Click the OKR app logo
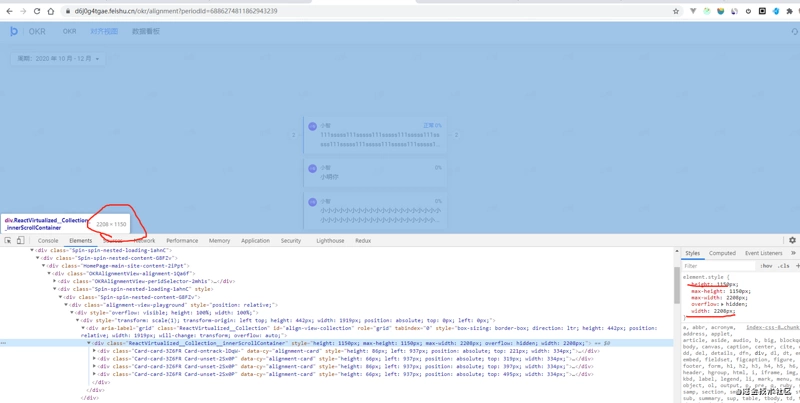Viewport: 800px width, 403px height. click(14, 31)
